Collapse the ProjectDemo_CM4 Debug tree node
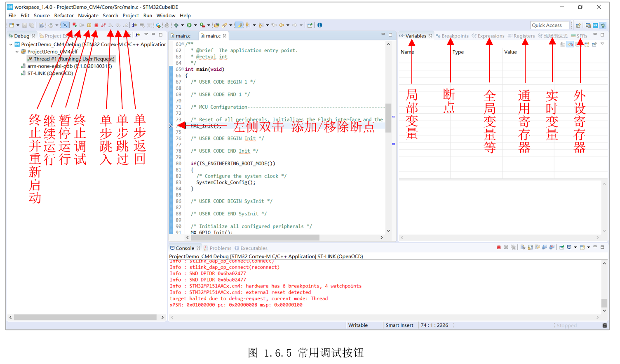This screenshot has height=364, width=620. pos(11,44)
